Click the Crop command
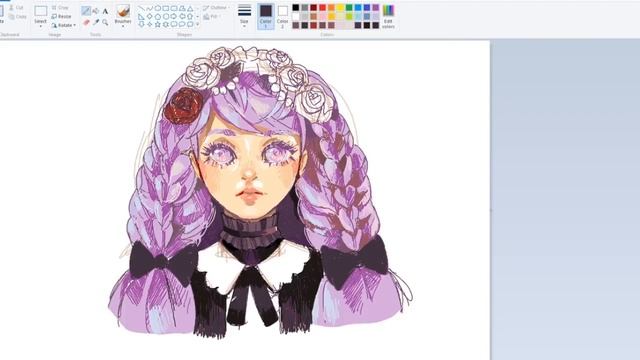This screenshot has height=360, width=640. point(60,7)
